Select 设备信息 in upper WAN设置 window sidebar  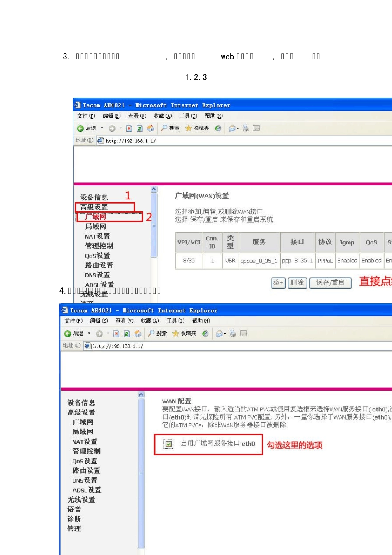pos(94,197)
